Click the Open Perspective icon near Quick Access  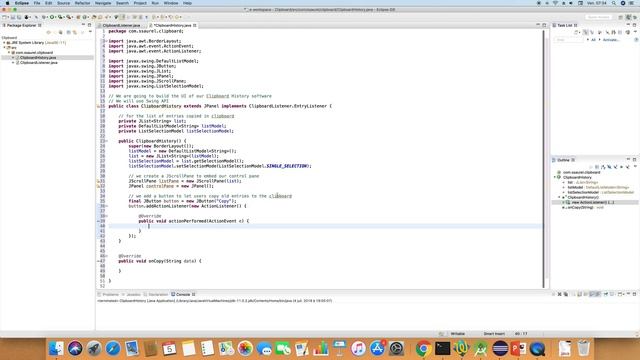tap(620, 17)
